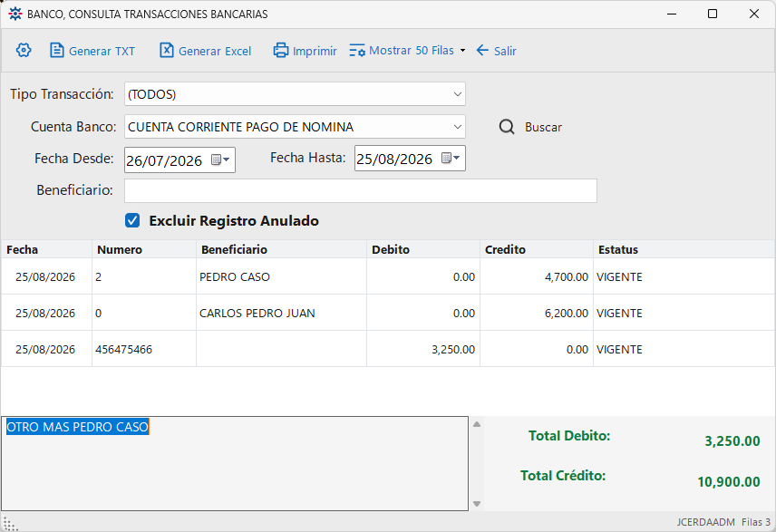Screen dimensions: 776x532
Task: Click the Generar Excel sheet icon
Action: [166, 51]
